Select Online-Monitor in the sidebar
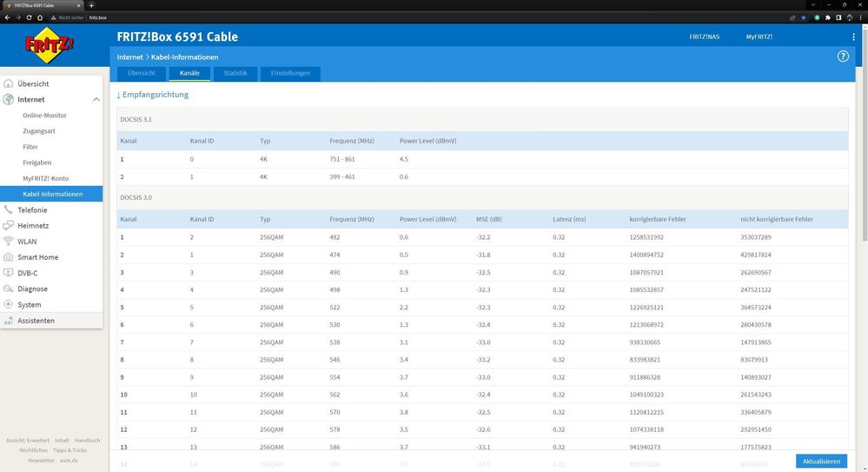868x472 pixels. (x=44, y=116)
